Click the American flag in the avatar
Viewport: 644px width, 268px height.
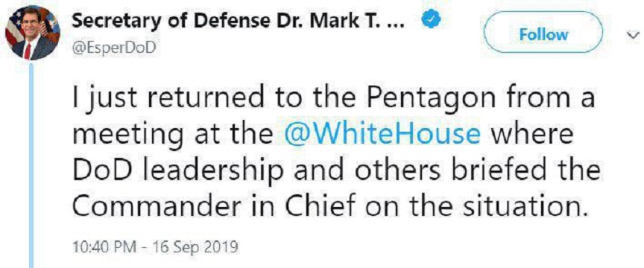tap(14, 25)
